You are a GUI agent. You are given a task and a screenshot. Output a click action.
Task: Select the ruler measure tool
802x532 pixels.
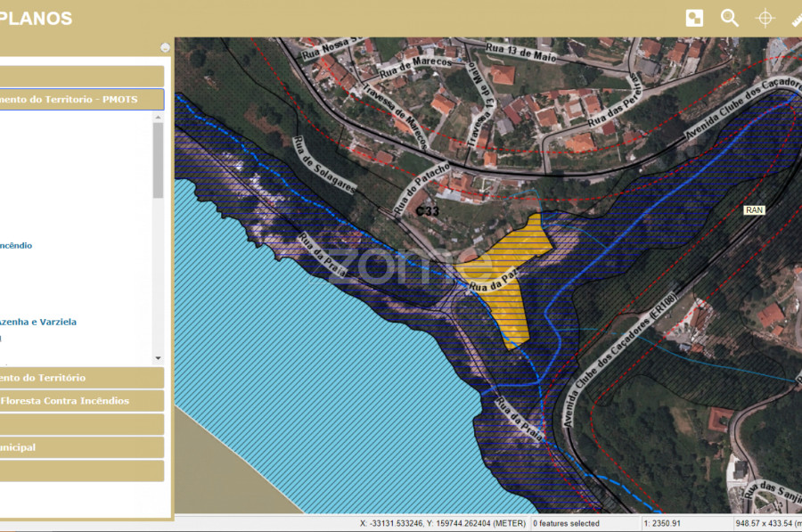pos(795,18)
